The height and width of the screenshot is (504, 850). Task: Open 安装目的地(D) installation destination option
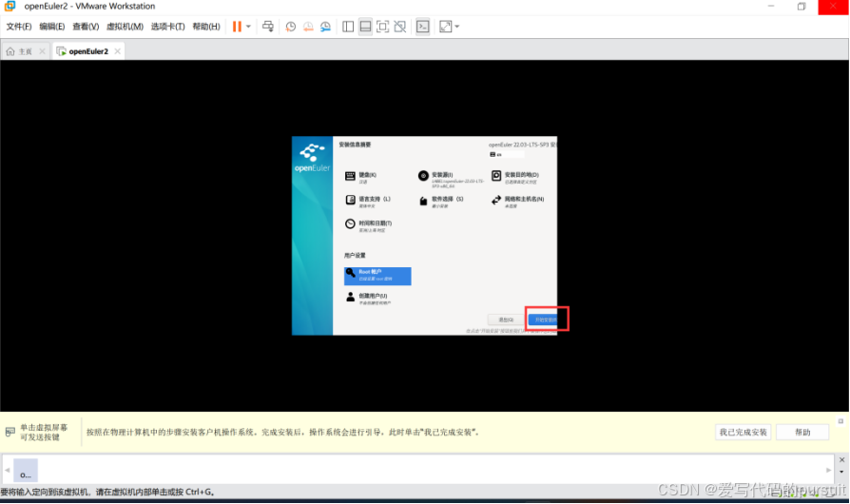pos(515,177)
